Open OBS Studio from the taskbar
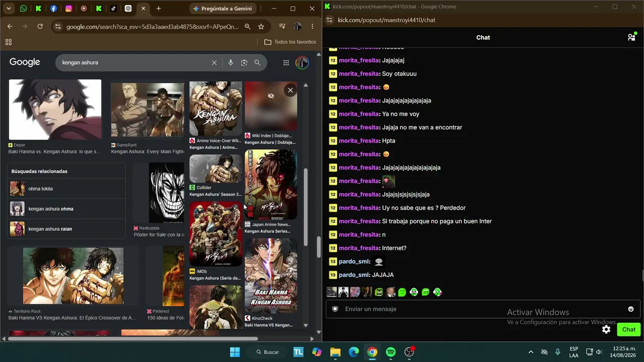Viewport: 644px width, 362px height. (409, 352)
